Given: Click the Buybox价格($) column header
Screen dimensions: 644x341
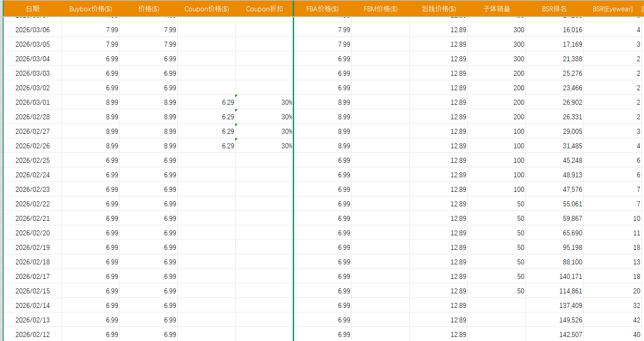Looking at the screenshot, I should (91, 9).
